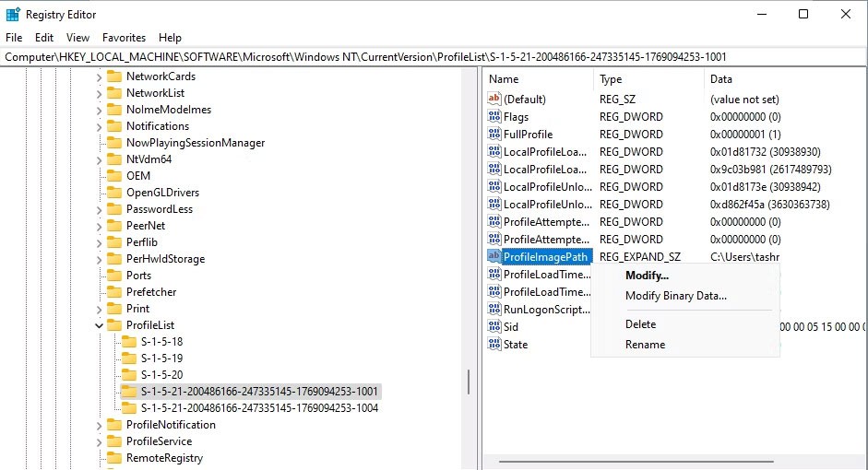Click the FullProfile DWORD value icon
Viewport: 868px width, 470px height.
(x=494, y=135)
